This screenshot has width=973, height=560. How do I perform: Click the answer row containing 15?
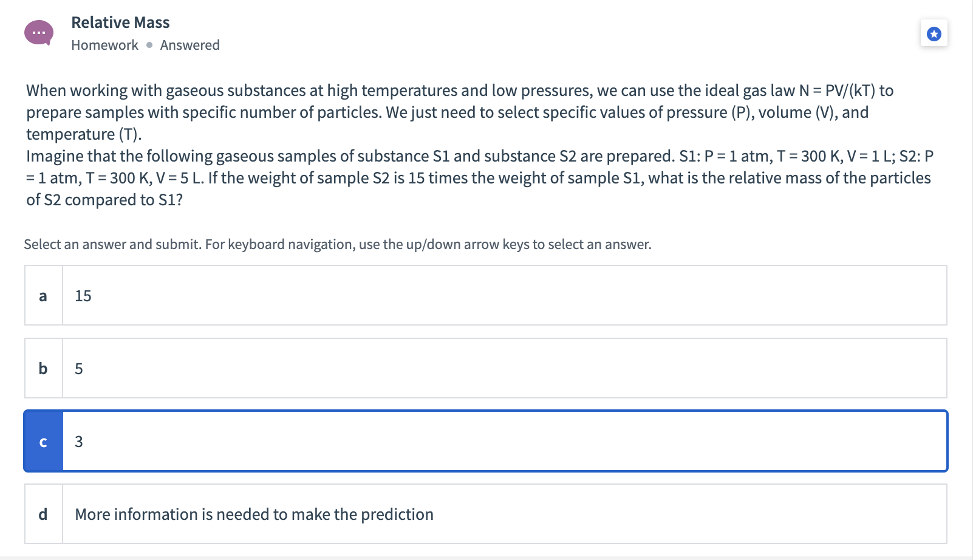(486, 296)
